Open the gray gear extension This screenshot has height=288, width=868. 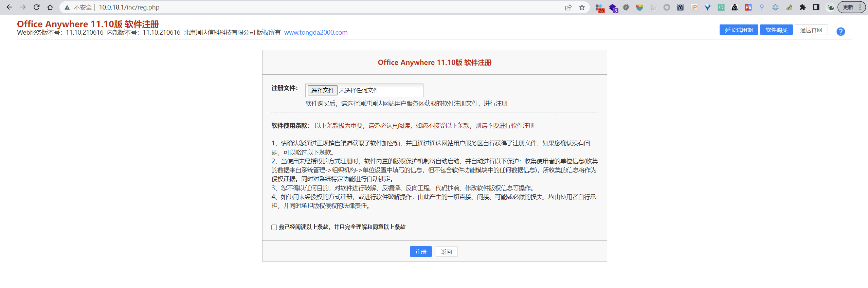coord(626,7)
